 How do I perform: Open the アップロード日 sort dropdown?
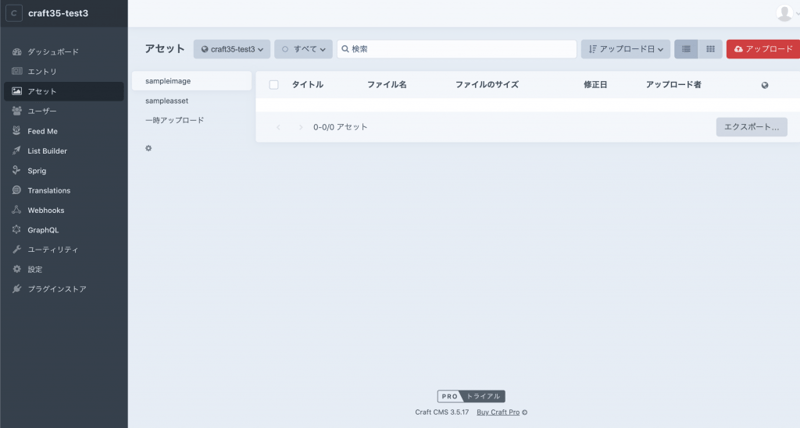point(626,49)
